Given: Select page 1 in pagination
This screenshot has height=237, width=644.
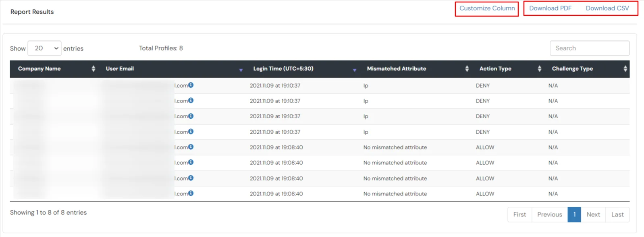Looking at the screenshot, I should [x=574, y=214].
